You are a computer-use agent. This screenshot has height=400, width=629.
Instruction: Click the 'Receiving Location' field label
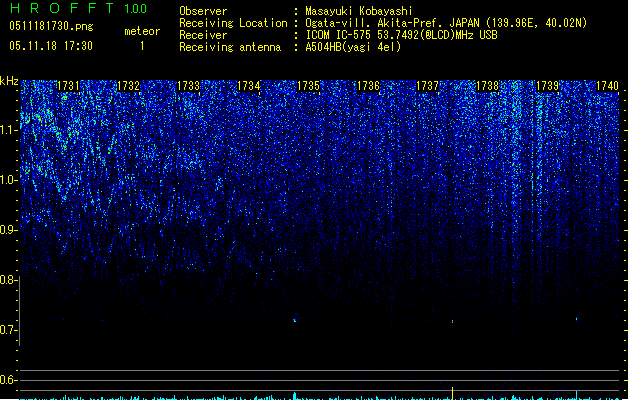click(x=233, y=23)
